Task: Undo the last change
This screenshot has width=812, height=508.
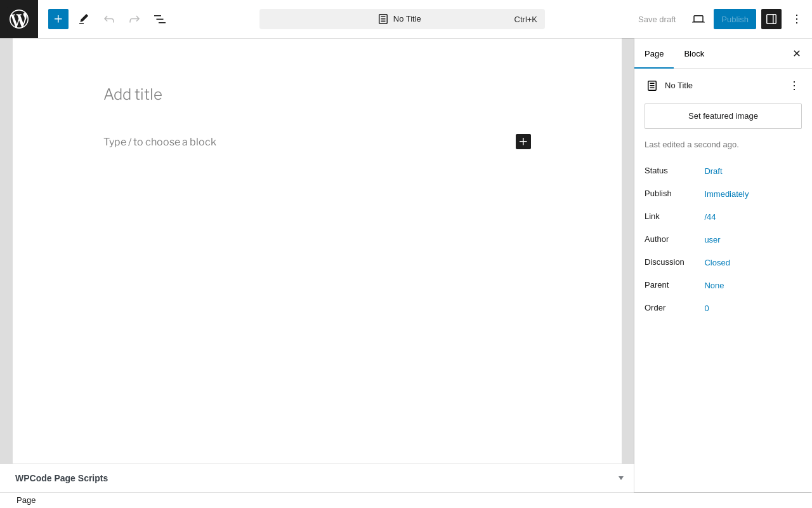Action: [x=109, y=19]
